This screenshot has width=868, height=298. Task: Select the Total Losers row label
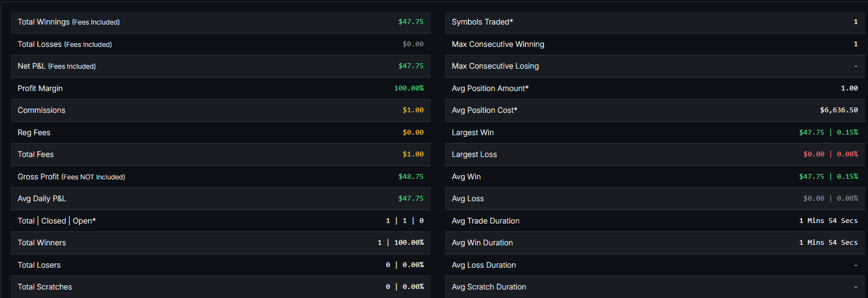click(x=39, y=265)
